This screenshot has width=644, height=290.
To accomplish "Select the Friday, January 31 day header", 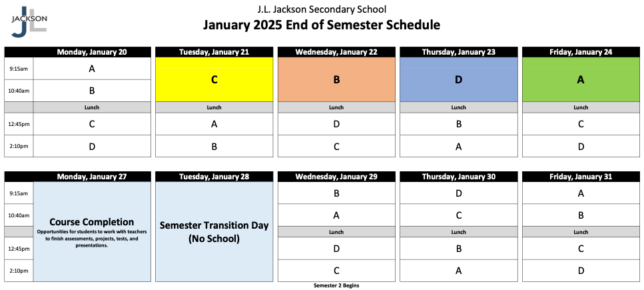I will point(581,177).
